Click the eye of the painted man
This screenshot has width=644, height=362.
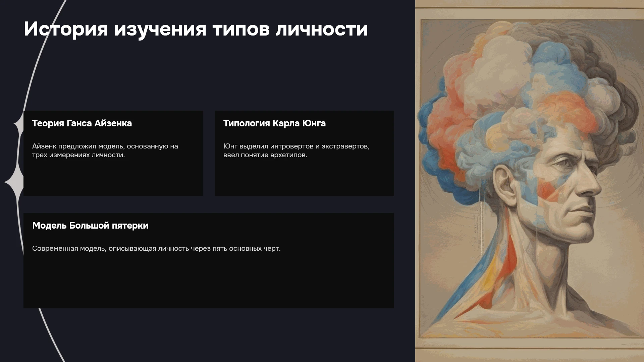[x=566, y=162]
